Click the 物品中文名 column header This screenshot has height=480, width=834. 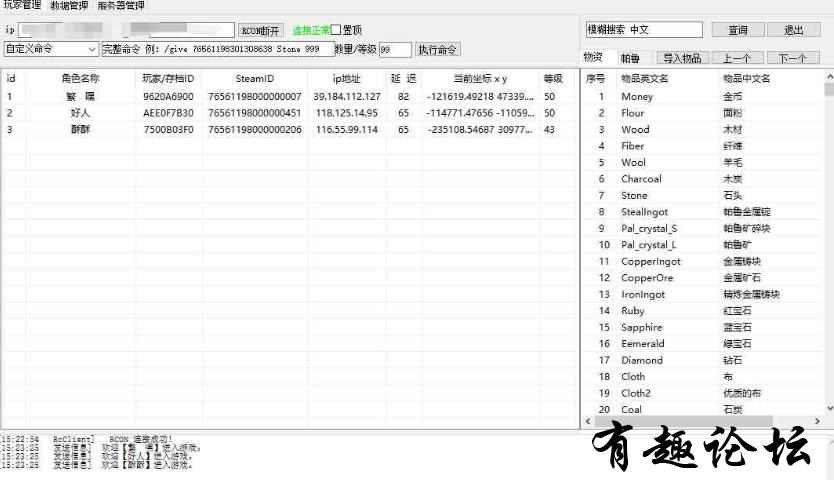746,78
